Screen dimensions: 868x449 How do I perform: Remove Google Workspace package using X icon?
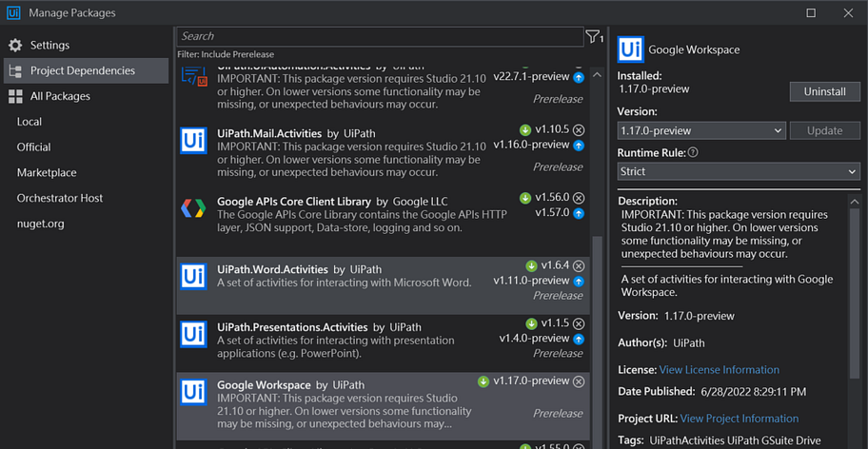(579, 381)
